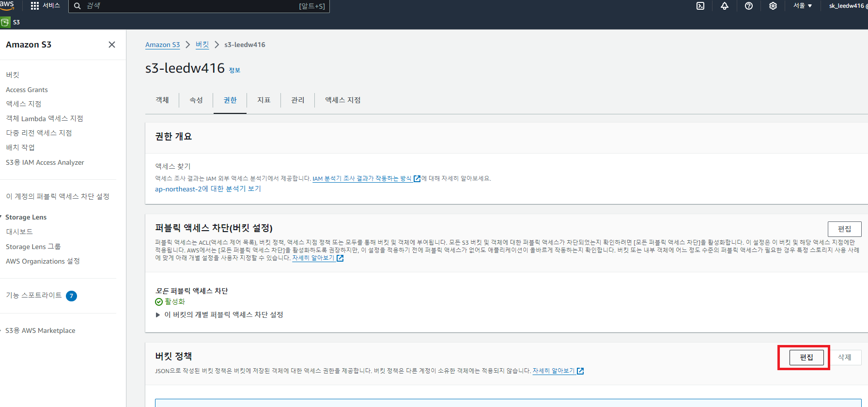Click the blue 7 badge
The width and height of the screenshot is (868, 407).
(x=71, y=296)
